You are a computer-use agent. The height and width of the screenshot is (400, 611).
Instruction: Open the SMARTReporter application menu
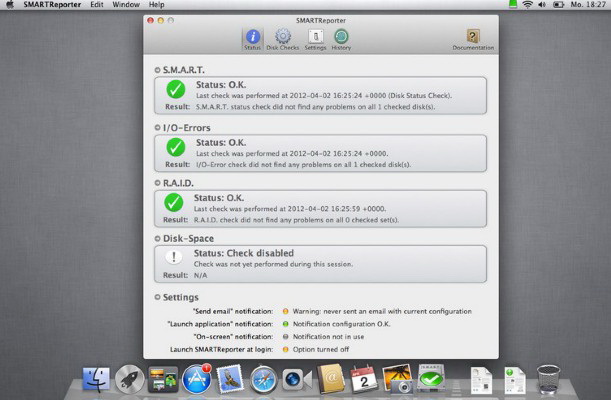click(52, 5)
